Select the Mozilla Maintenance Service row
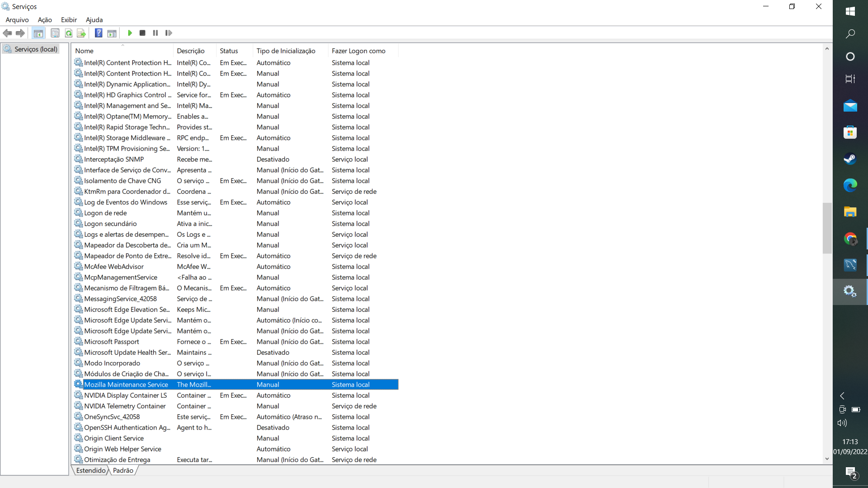The image size is (868, 488). 236,385
